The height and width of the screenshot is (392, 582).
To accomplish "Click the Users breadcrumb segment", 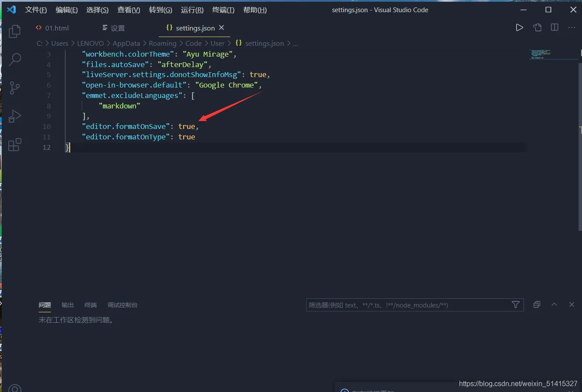I will [60, 44].
